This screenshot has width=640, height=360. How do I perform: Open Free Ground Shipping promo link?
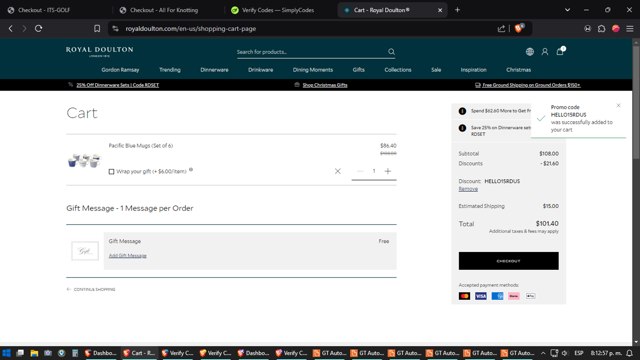531,85
